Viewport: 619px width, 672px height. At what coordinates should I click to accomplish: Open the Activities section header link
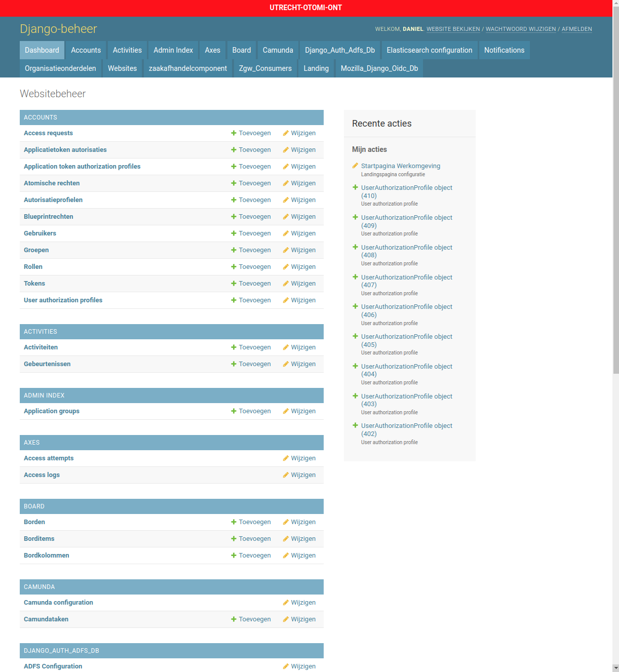click(x=41, y=332)
